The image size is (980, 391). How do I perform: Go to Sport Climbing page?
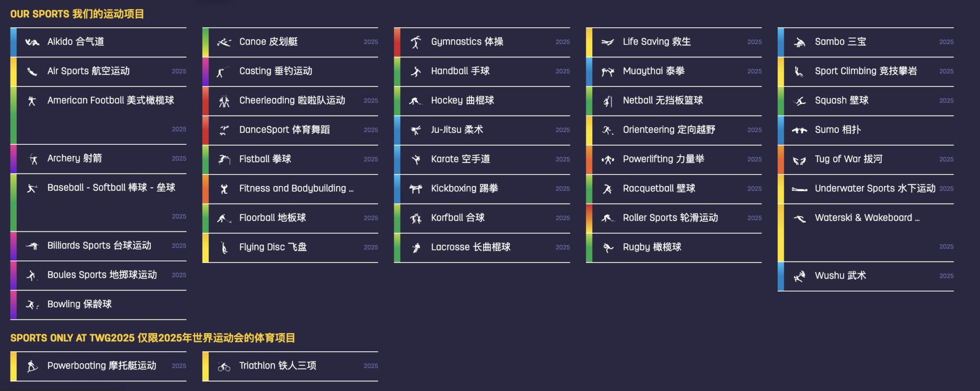866,72
